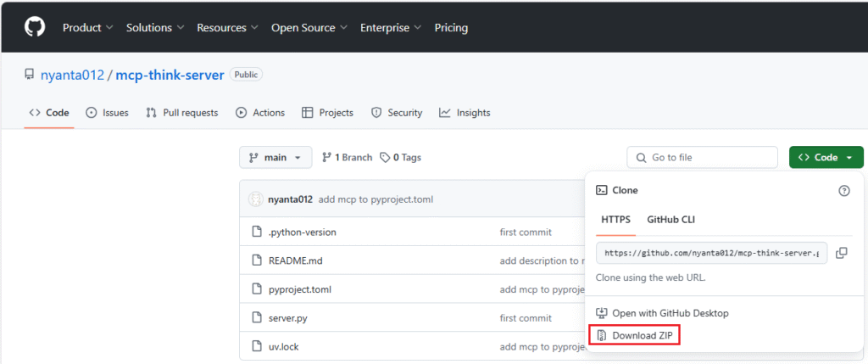Screen dimensions: 868x364
Task: View the 0 Tags list
Action: pos(400,157)
